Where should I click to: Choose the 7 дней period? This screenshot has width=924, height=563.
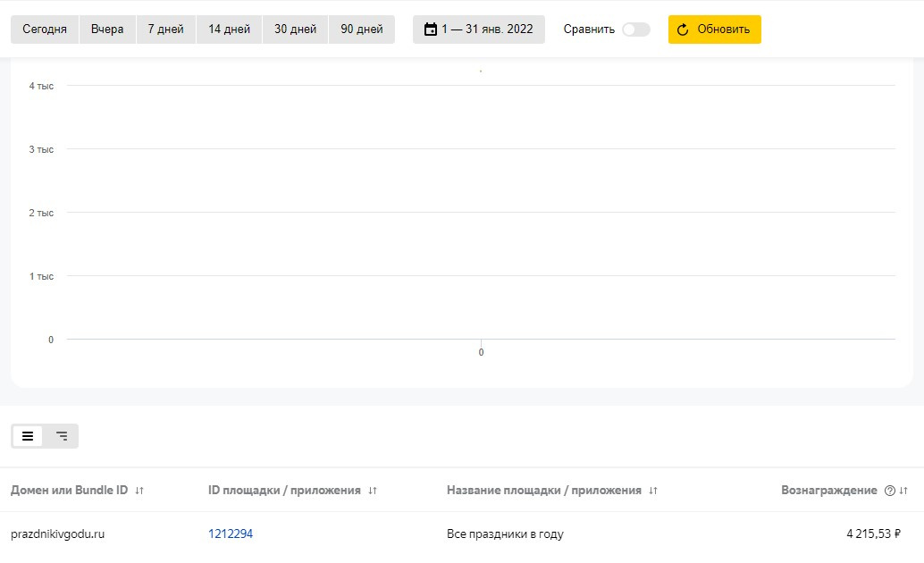(165, 29)
